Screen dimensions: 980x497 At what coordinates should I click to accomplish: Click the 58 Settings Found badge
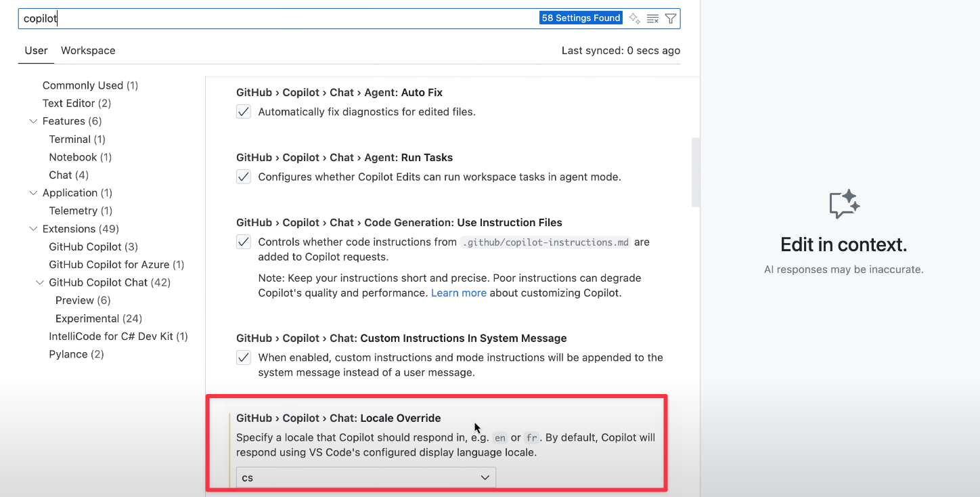(581, 18)
